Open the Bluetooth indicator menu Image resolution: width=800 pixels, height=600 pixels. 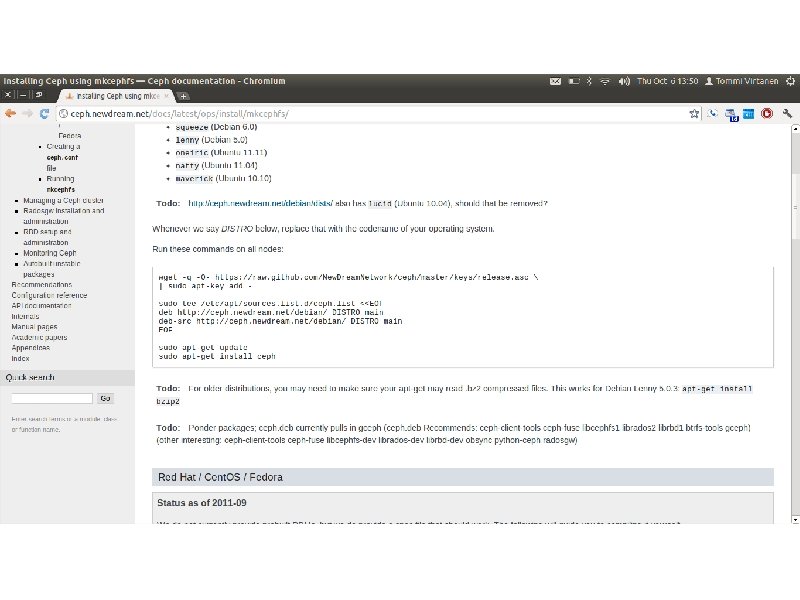(589, 81)
